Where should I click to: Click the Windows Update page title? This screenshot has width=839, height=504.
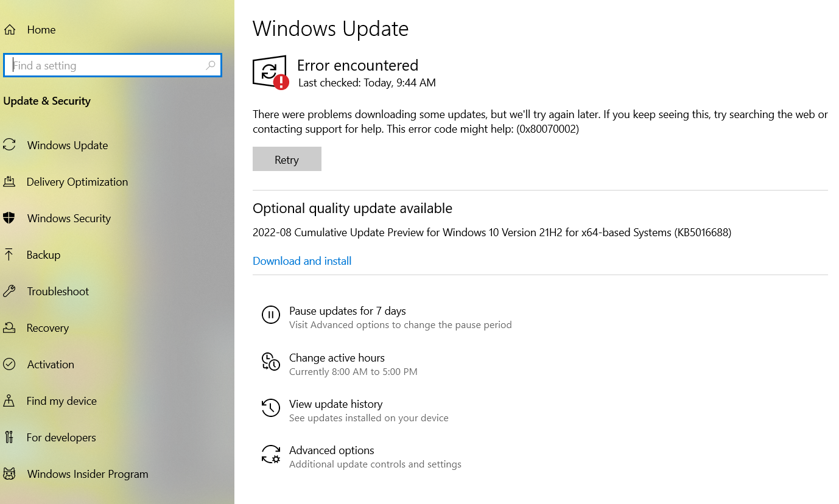coord(331,29)
